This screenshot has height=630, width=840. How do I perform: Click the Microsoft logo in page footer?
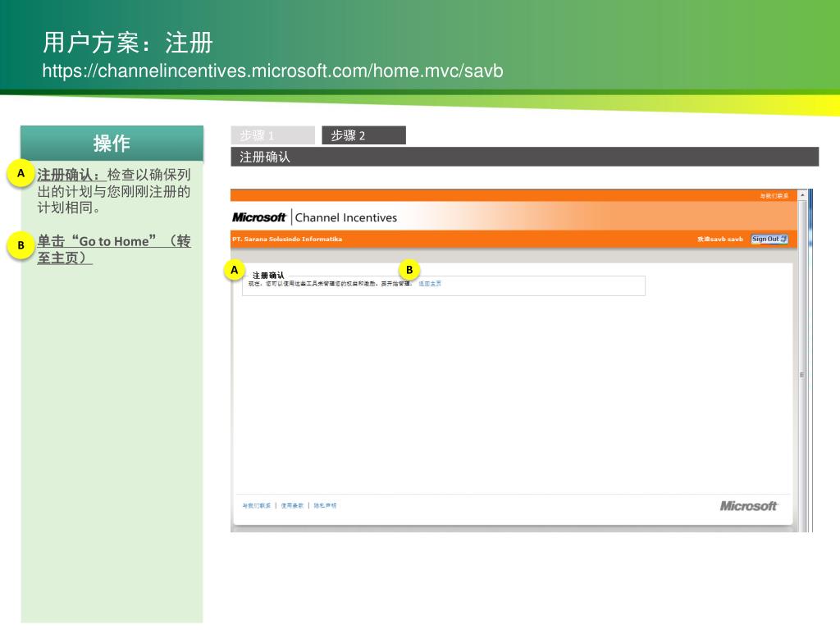[x=748, y=506]
